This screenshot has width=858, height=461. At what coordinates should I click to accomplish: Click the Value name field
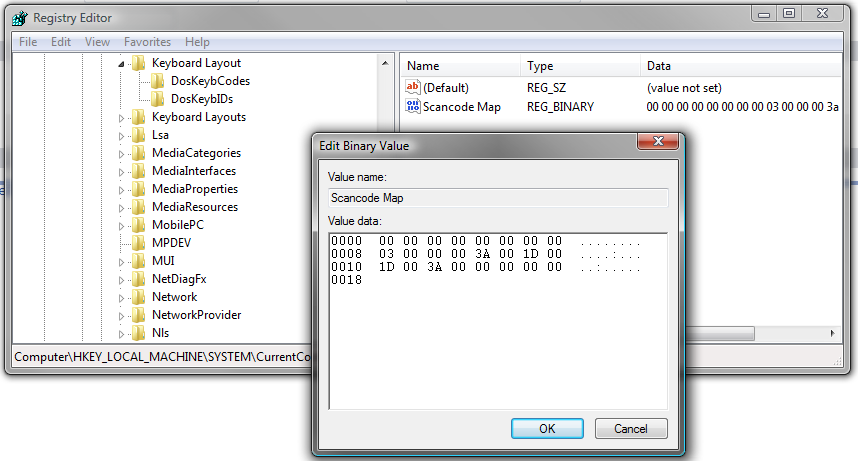tap(498, 198)
